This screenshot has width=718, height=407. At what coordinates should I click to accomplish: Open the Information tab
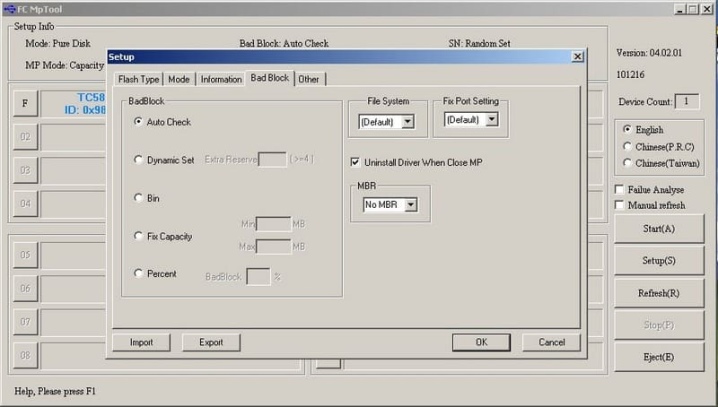point(221,79)
